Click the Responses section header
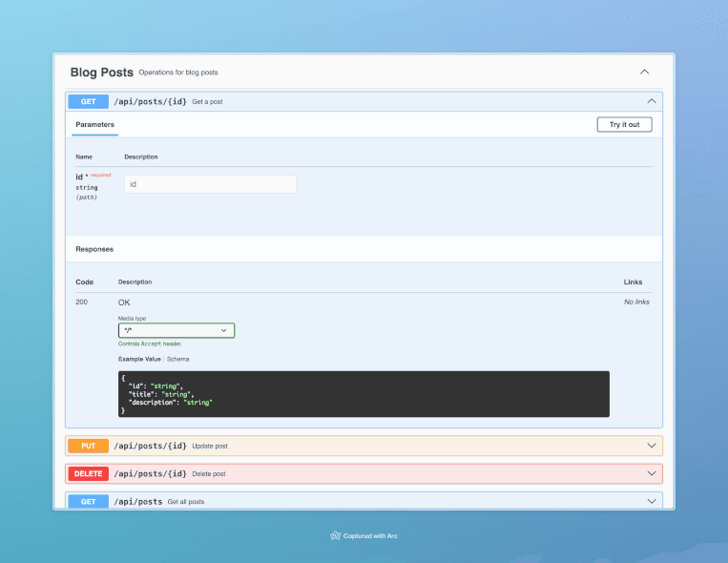Viewport: 728px width, 563px height. 94,249
